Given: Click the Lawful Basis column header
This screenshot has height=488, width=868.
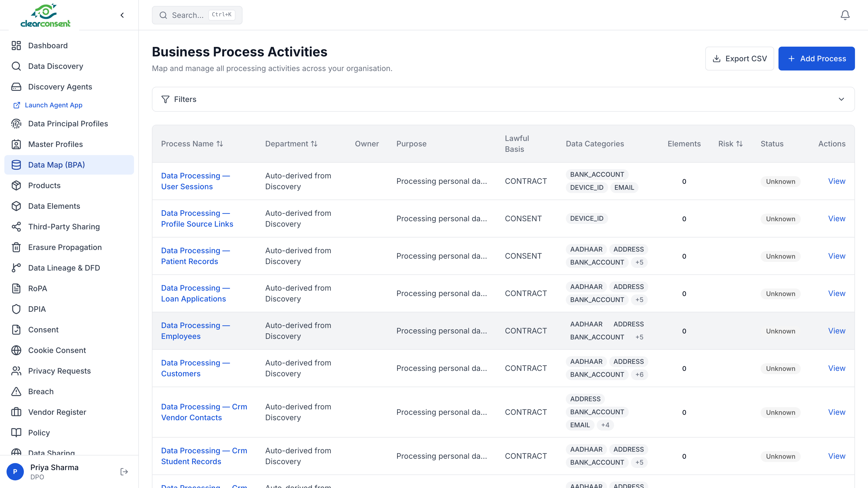Looking at the screenshot, I should pyautogui.click(x=516, y=143).
